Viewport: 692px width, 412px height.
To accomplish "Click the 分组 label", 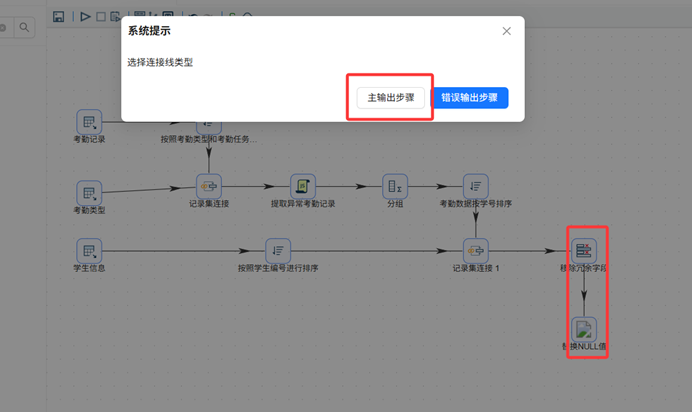I will pyautogui.click(x=395, y=204).
